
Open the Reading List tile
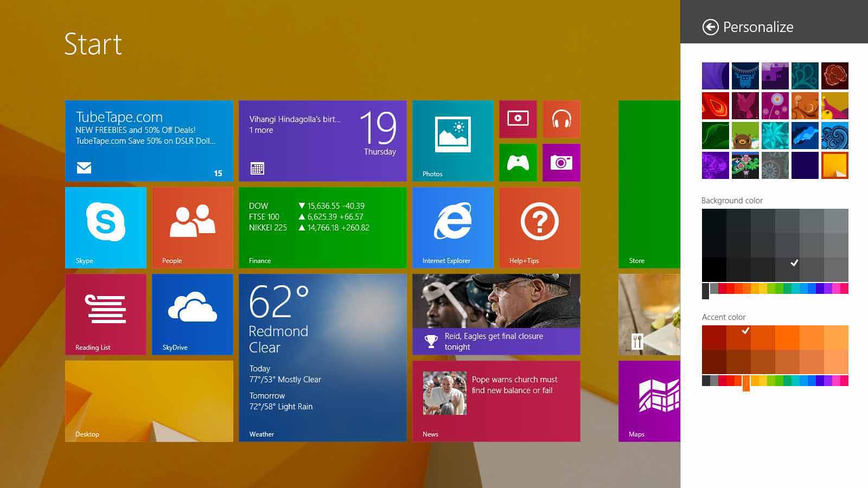click(106, 314)
